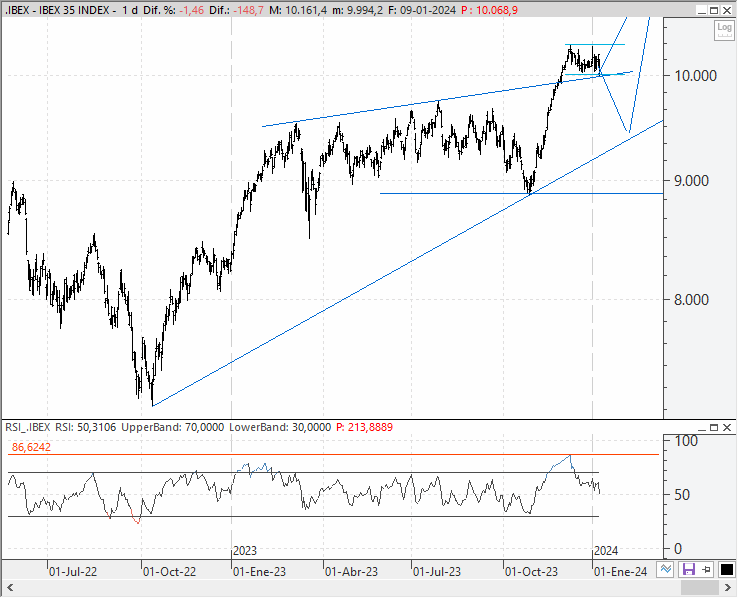Click the '2023' year marker
738x598 pixels.
(245, 550)
